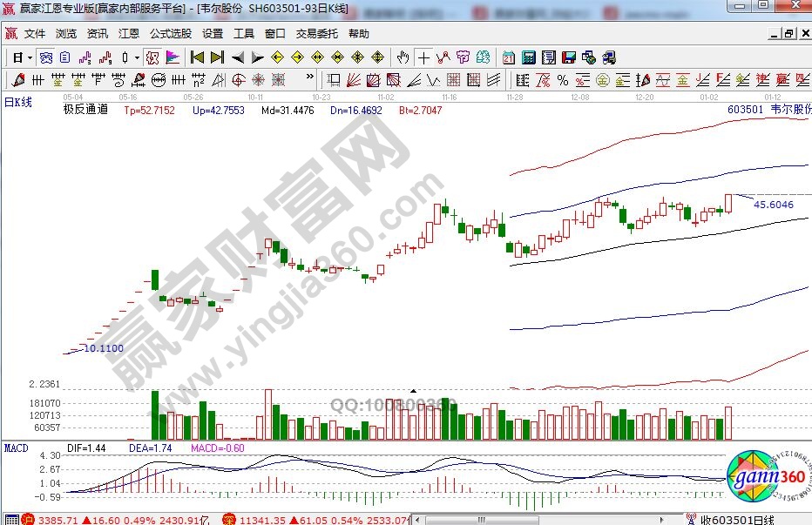Click the 极反通道 indicator label
Screen dimensions: 812x525
[85, 111]
